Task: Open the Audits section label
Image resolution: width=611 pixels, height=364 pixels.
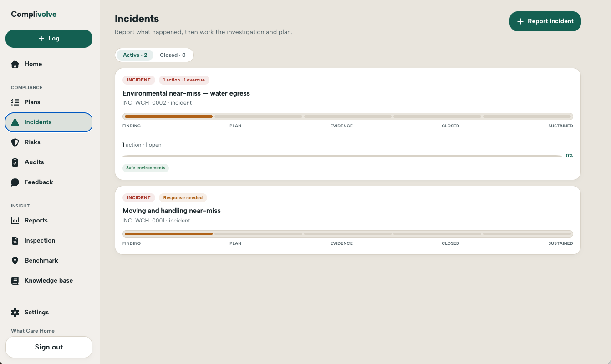Action: [34, 162]
